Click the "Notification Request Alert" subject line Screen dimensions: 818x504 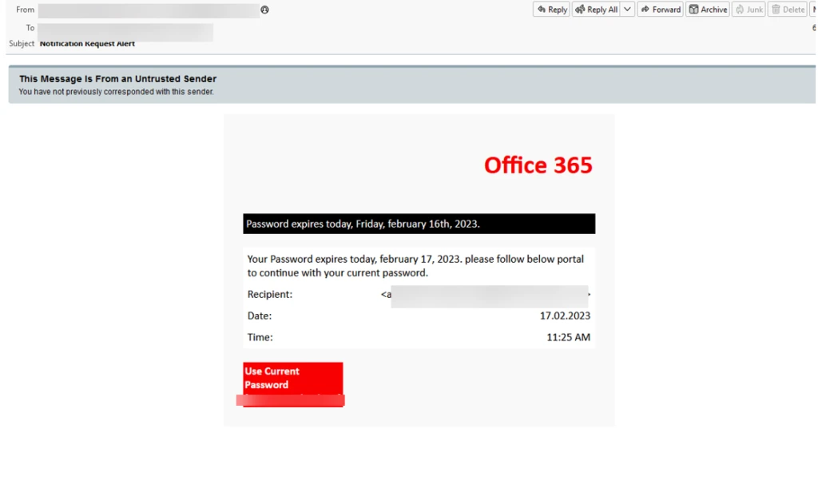[87, 44]
